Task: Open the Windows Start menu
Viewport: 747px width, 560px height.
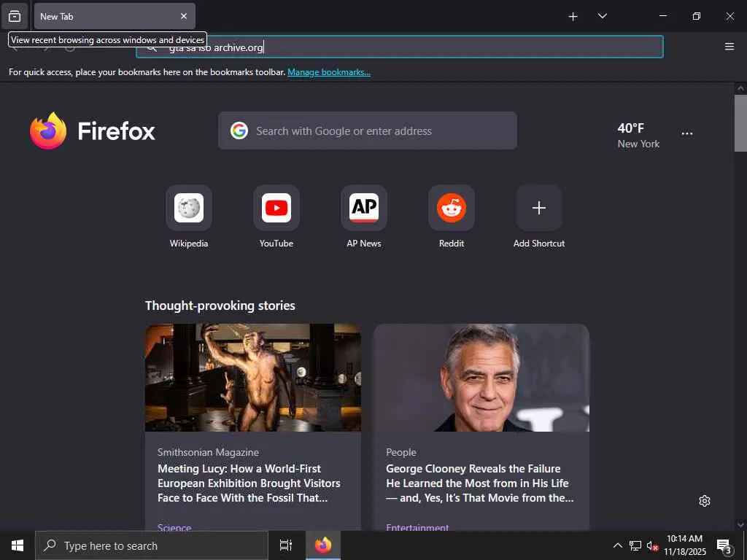Action: (x=18, y=545)
